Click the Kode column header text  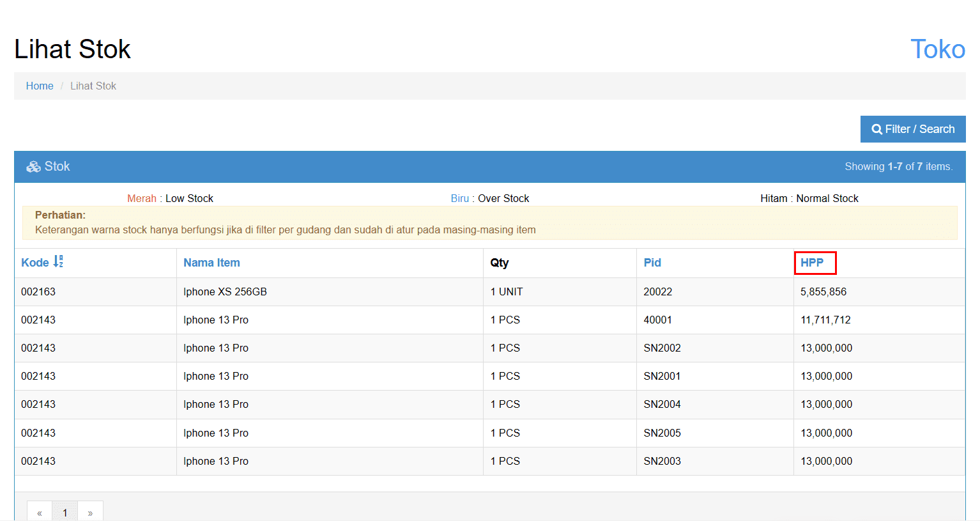click(34, 263)
